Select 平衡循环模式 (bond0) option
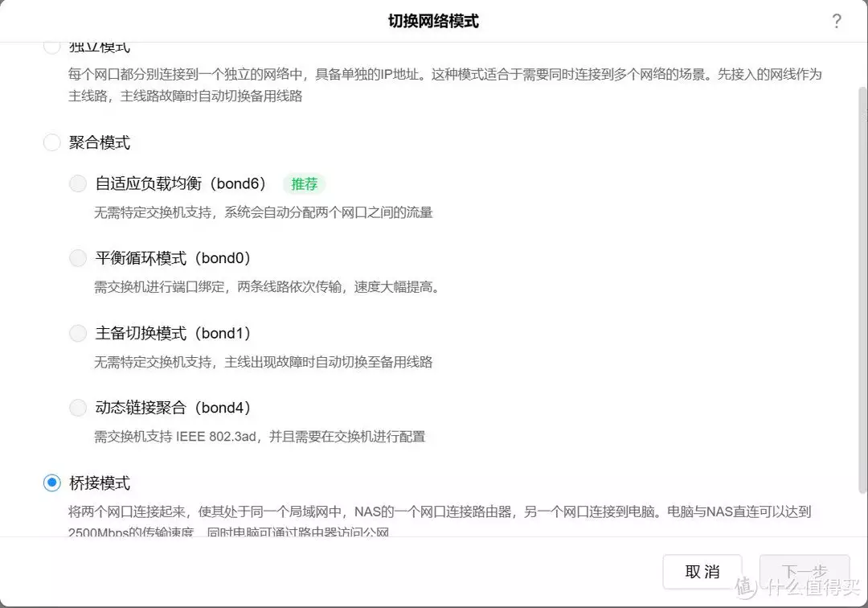Screen dimensions: 868x608 (x=78, y=258)
